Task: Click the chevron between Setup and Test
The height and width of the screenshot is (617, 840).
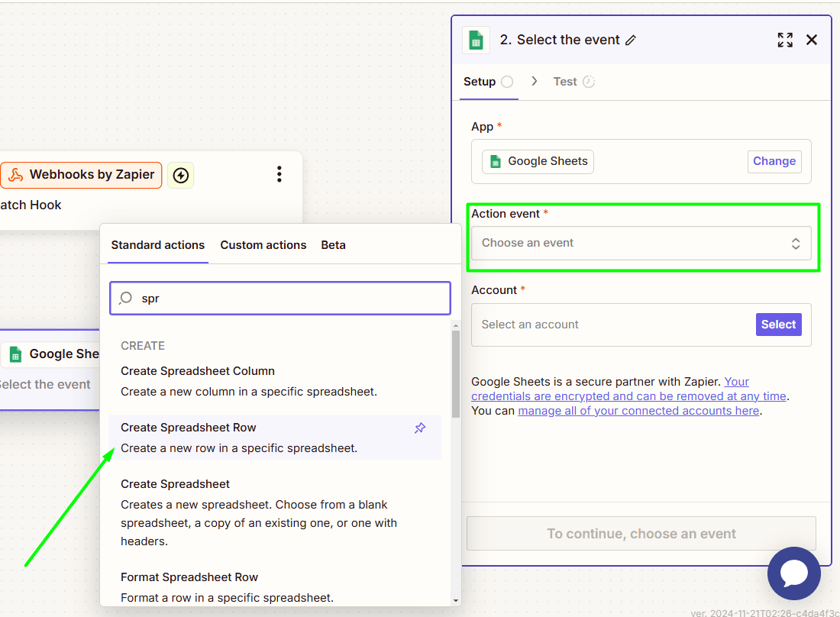Action: tap(534, 81)
